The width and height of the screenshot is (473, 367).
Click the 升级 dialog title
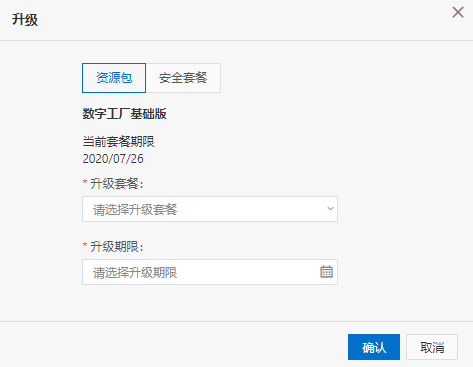[25, 20]
